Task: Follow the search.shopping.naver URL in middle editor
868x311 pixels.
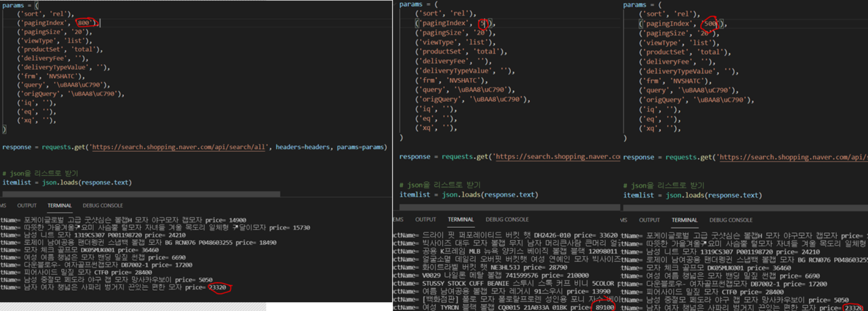Action: [x=557, y=157]
